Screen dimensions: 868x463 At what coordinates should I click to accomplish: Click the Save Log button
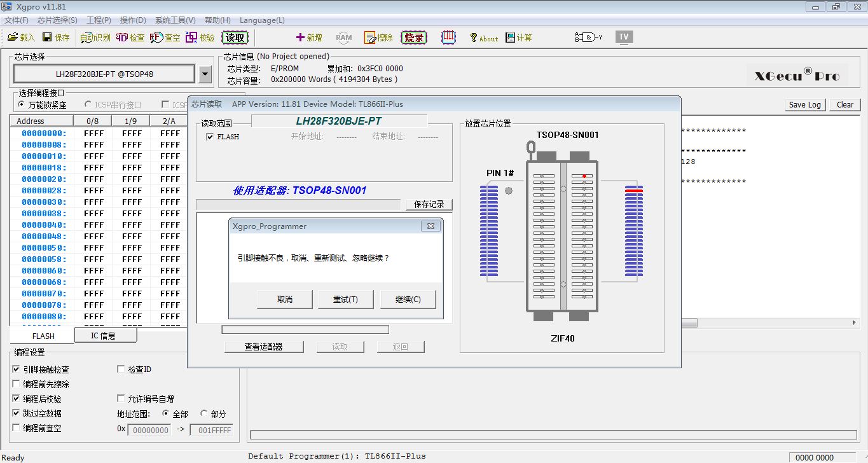(x=805, y=105)
